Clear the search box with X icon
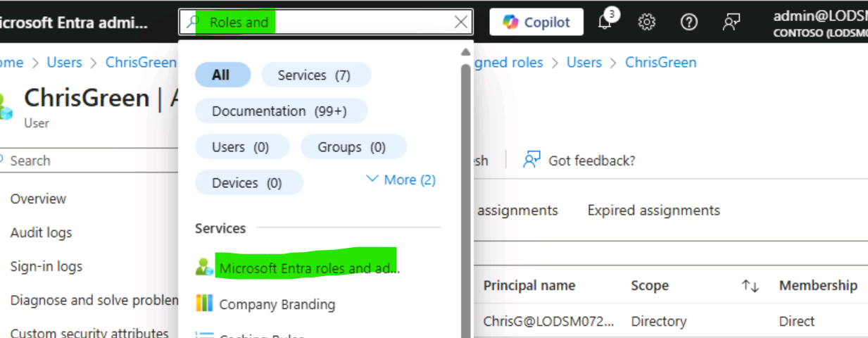 point(461,23)
